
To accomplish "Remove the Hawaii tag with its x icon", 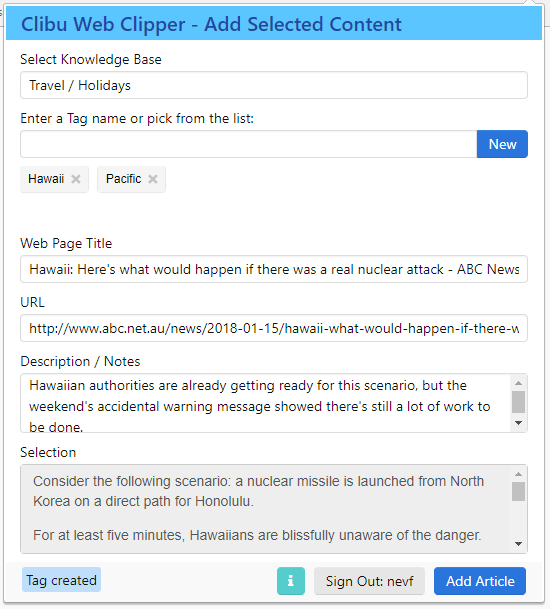I will tap(76, 179).
